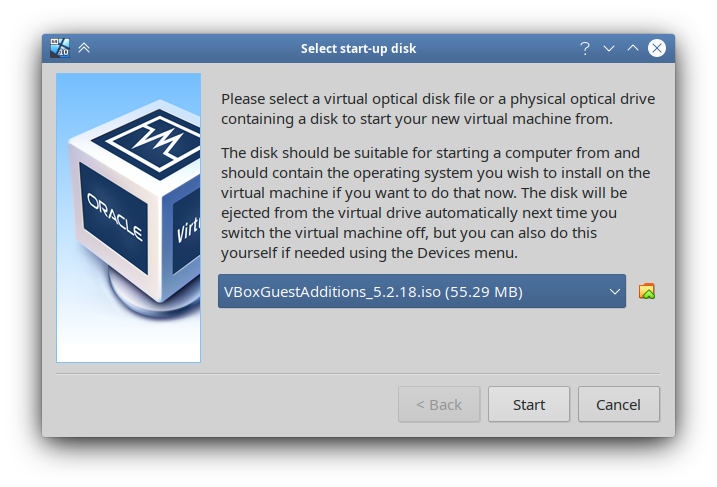
Task: Close the Select start-up disk dialog
Action: tap(657, 48)
